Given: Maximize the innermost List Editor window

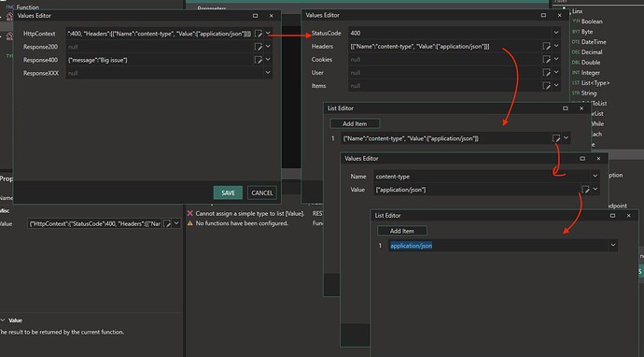Looking at the screenshot, I should 612,216.
